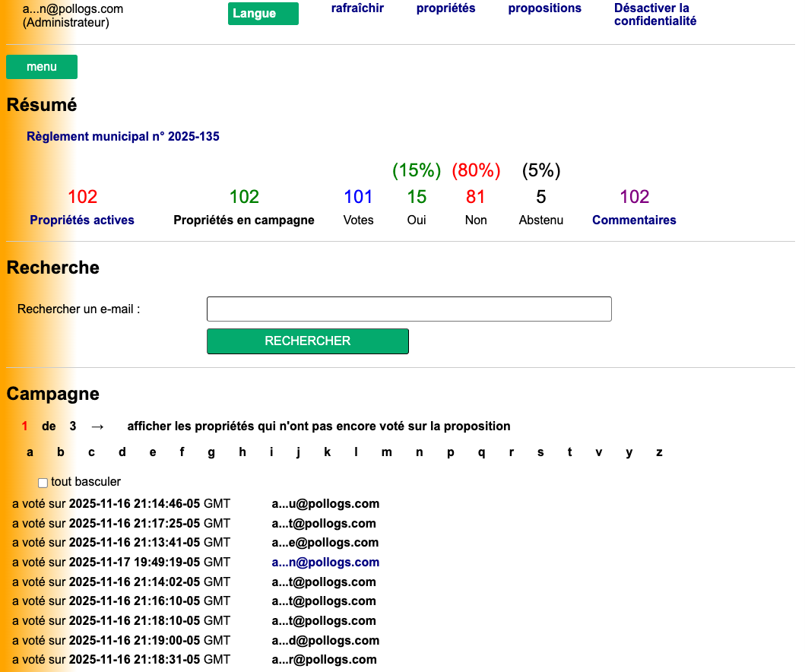805x672 pixels.
Task: Select the a...u@pollogs.com voter entry
Action: [325, 504]
